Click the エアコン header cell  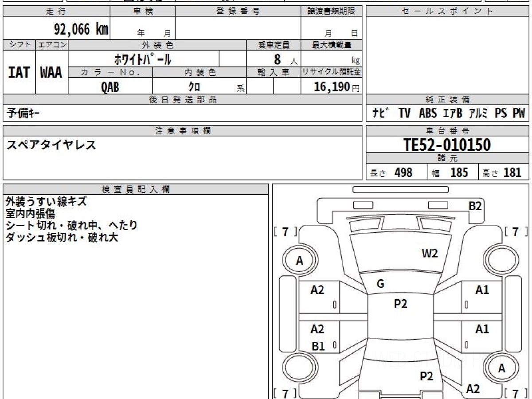[52, 45]
